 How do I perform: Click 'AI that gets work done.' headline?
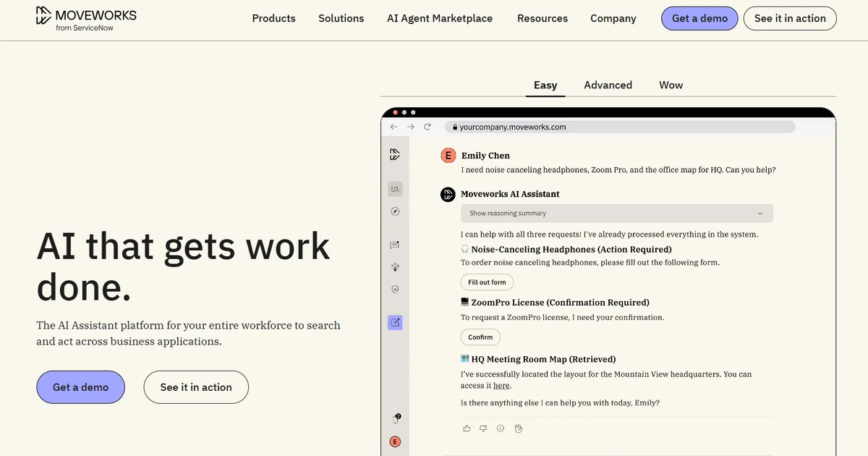183,266
